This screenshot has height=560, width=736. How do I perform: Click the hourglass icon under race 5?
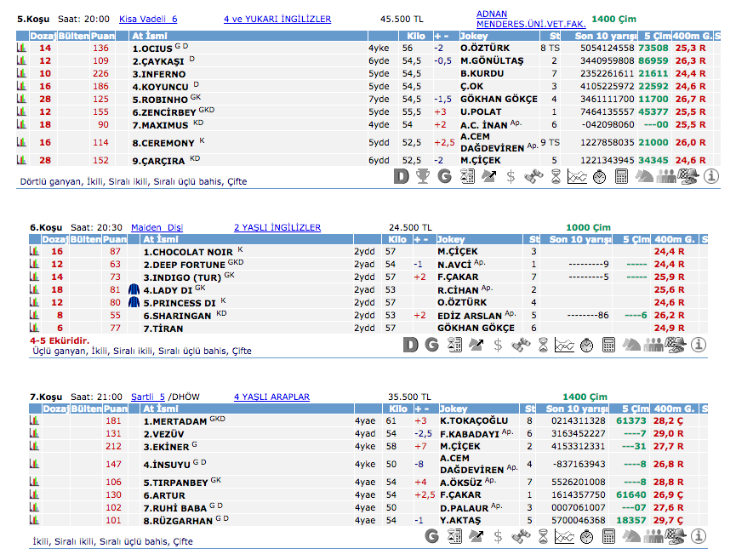pos(555,176)
